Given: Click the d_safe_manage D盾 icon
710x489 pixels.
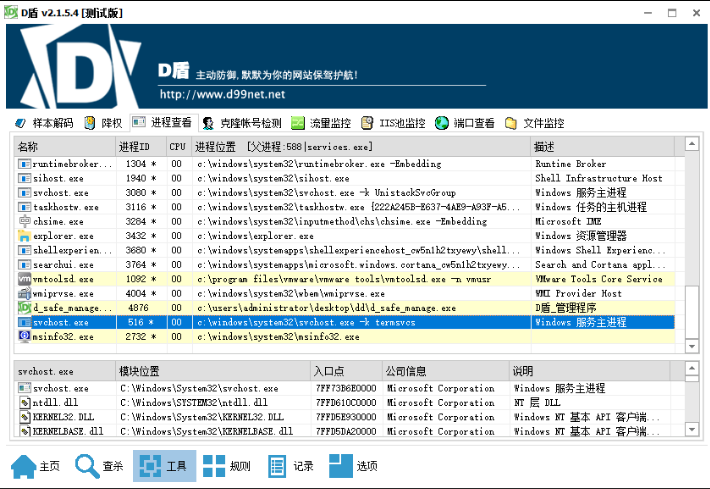Looking at the screenshot, I should (x=24, y=308).
